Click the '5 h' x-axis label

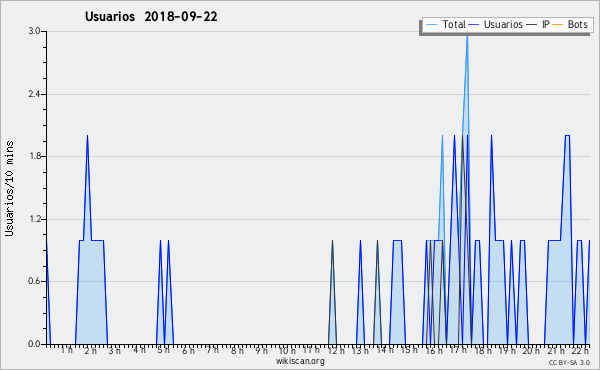pos(163,350)
